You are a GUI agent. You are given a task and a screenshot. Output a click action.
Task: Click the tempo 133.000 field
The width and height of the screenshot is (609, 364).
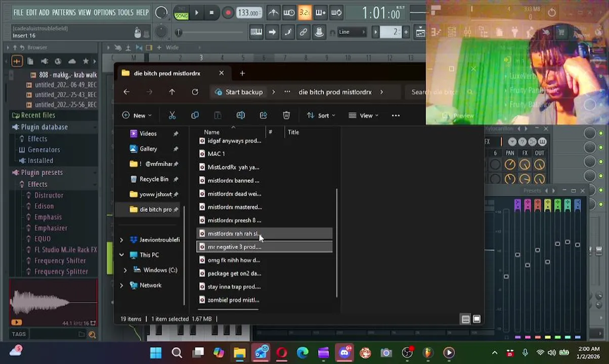point(249,13)
